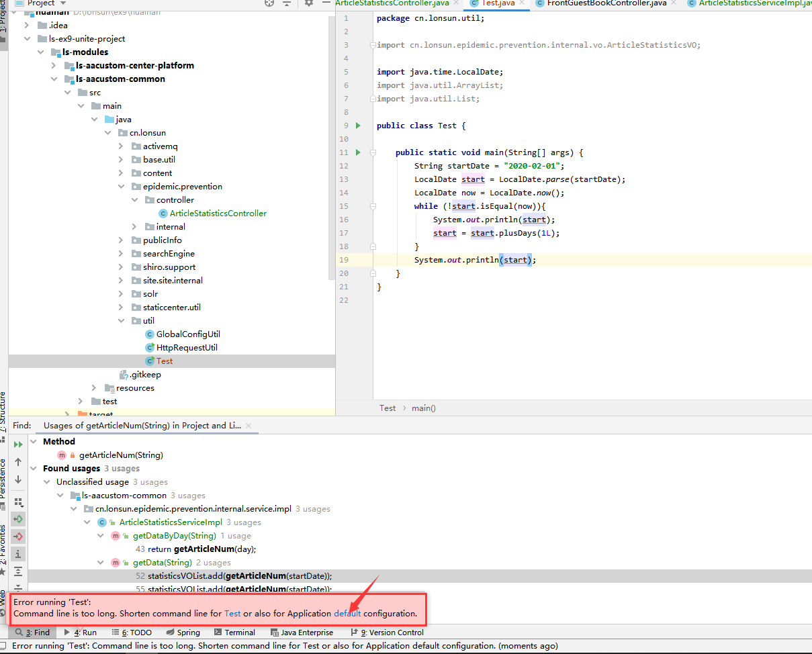Expand the activemq package

[x=121, y=146]
